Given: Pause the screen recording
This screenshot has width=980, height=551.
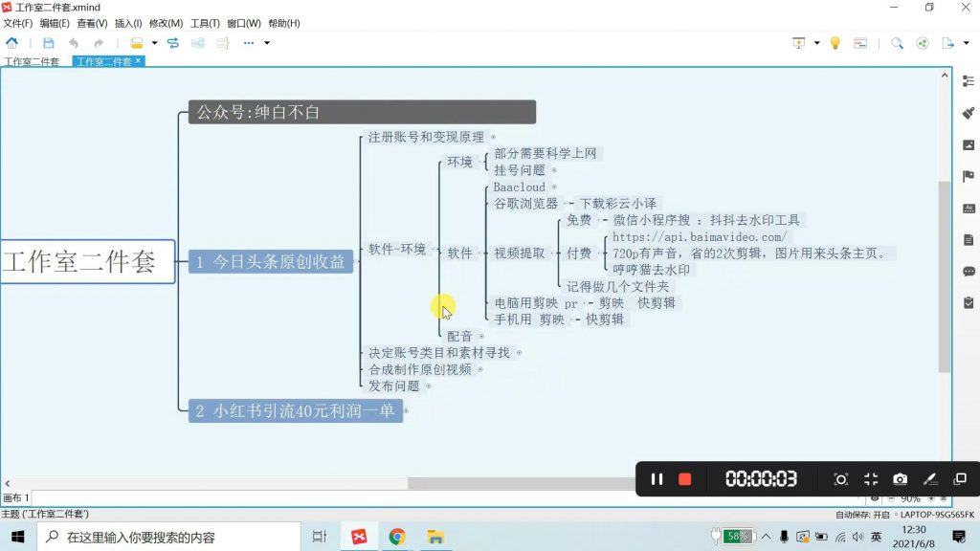Looking at the screenshot, I should [x=657, y=479].
